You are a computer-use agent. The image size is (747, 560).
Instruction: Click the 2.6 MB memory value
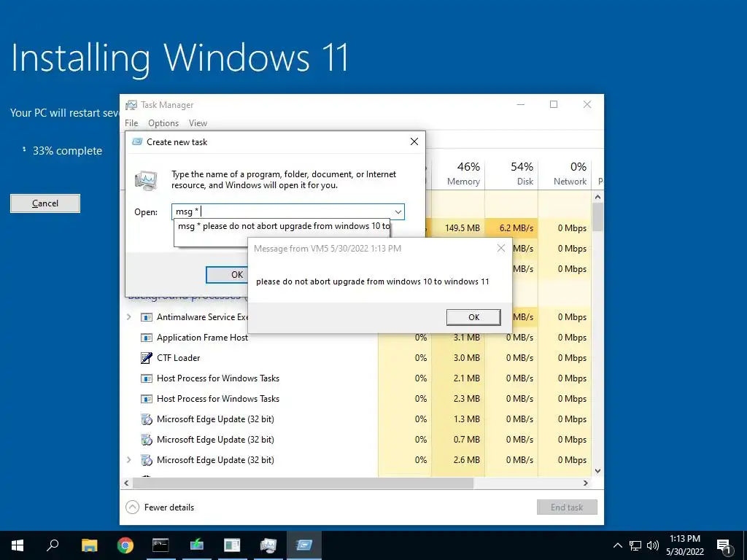466,460
